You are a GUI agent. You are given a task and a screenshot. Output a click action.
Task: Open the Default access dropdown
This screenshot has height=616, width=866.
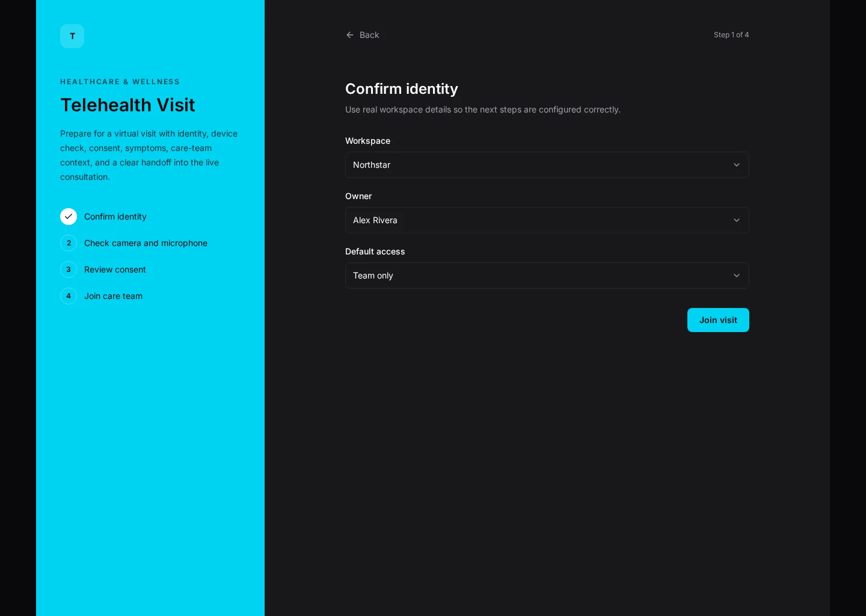click(x=547, y=276)
